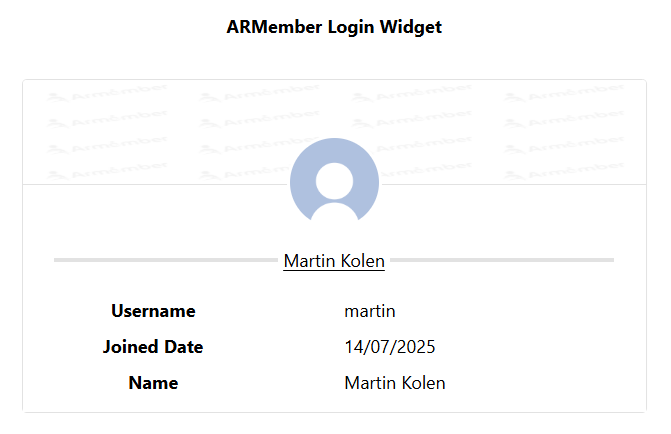The width and height of the screenshot is (671, 434).
Task: Click the bottom-right Armember watermark logo
Action: (564, 171)
